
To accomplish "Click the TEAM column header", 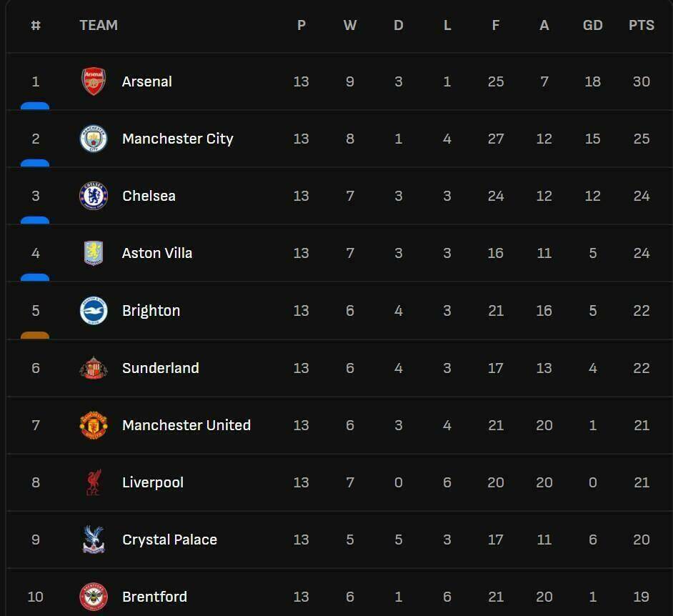I will (99, 25).
